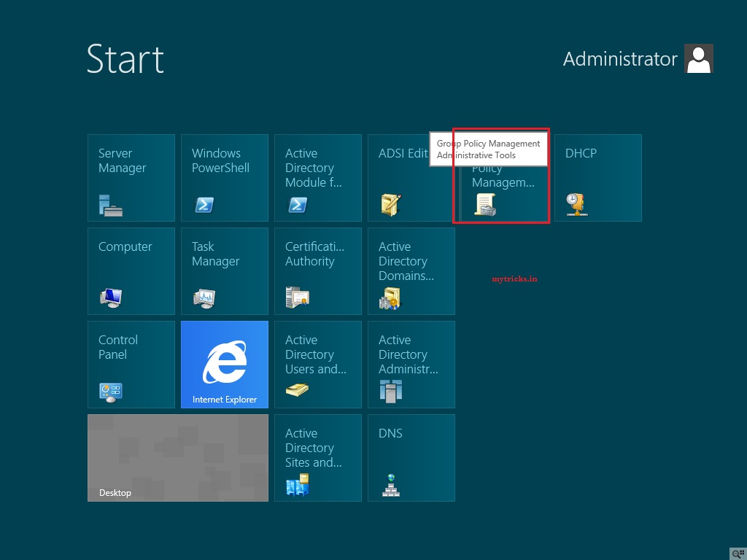Click the Active Directory Users and... label
747x560 pixels.
pyautogui.click(x=315, y=354)
